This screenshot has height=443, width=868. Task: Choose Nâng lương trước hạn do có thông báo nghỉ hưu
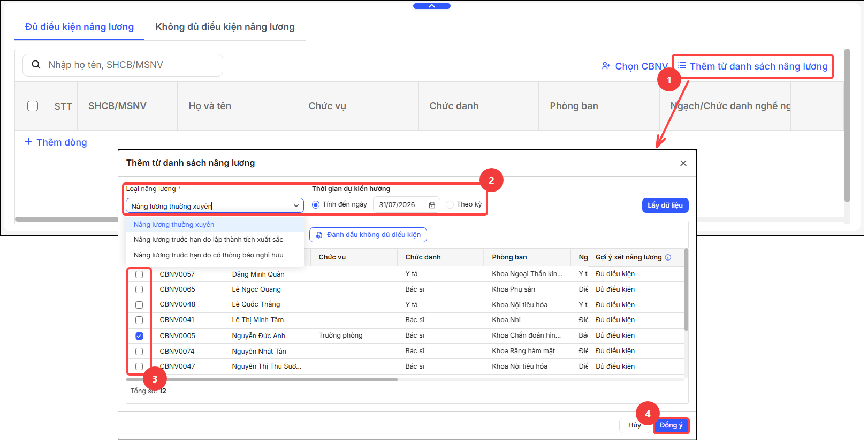215,255
